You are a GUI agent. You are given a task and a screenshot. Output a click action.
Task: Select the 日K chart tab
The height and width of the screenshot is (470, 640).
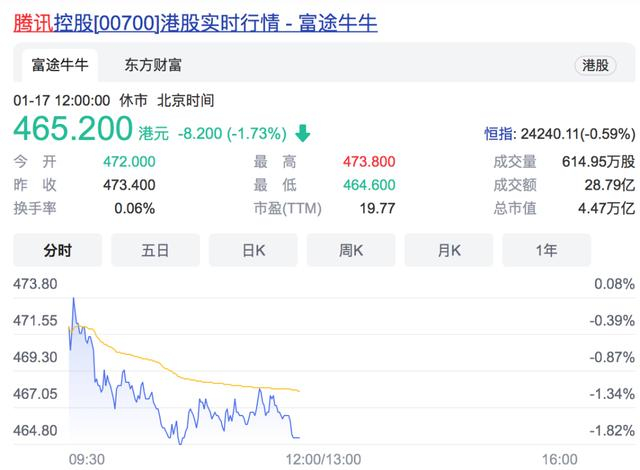(x=253, y=250)
